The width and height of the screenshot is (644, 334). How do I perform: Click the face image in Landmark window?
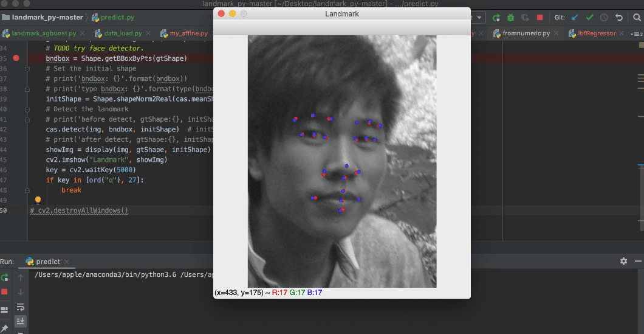342,161
